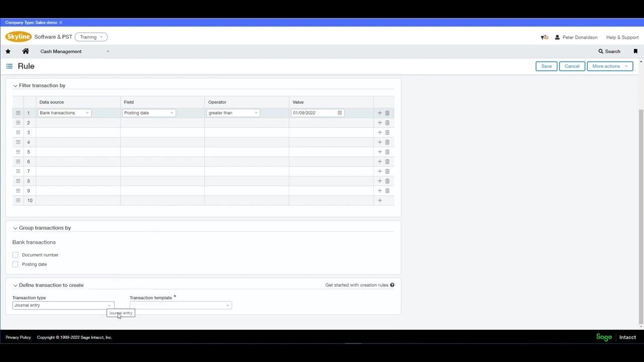The height and width of the screenshot is (362, 644).
Task: Open the Help & Support menu
Action: coord(622,37)
